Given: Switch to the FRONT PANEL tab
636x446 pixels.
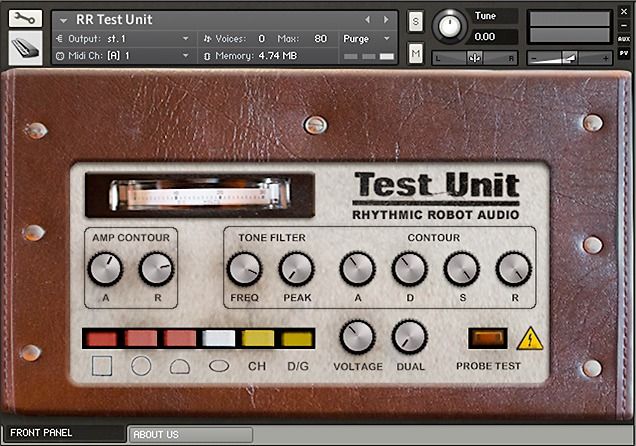Looking at the screenshot, I should [x=63, y=433].
